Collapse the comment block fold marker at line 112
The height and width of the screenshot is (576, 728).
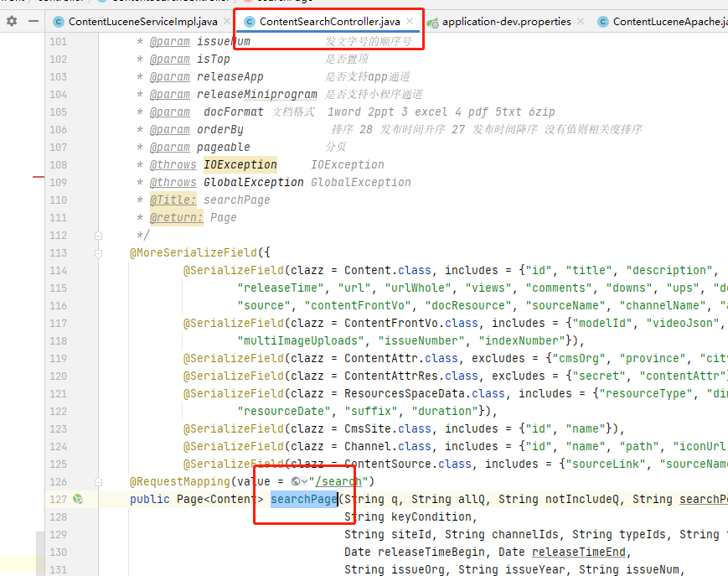tap(98, 236)
